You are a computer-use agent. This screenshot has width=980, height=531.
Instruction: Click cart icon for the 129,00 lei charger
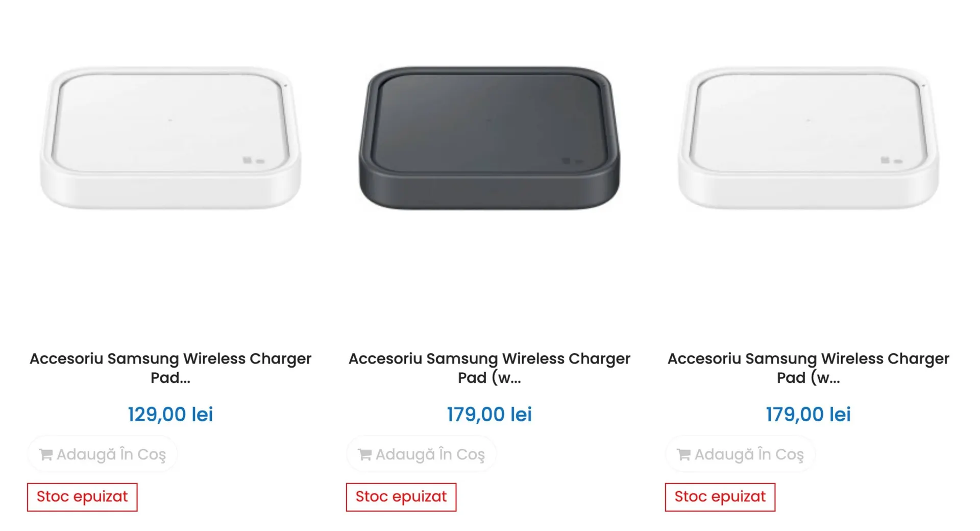click(46, 454)
